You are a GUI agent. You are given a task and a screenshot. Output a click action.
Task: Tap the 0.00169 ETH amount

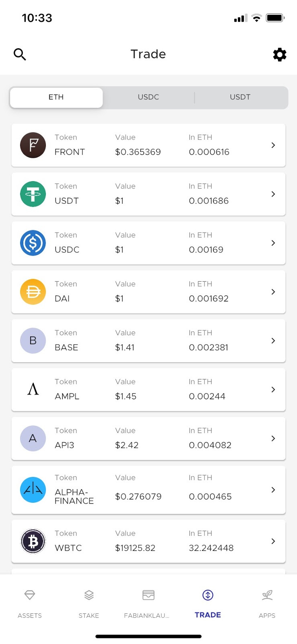pos(206,250)
